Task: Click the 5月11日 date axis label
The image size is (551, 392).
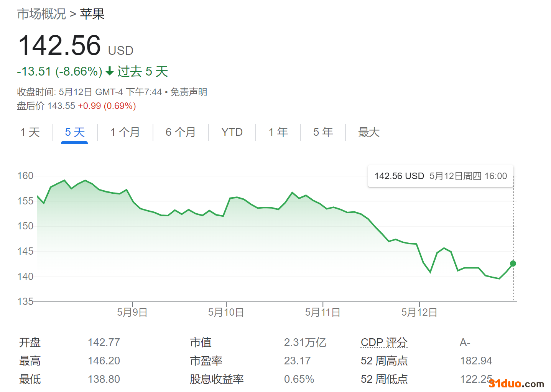Action: [323, 312]
